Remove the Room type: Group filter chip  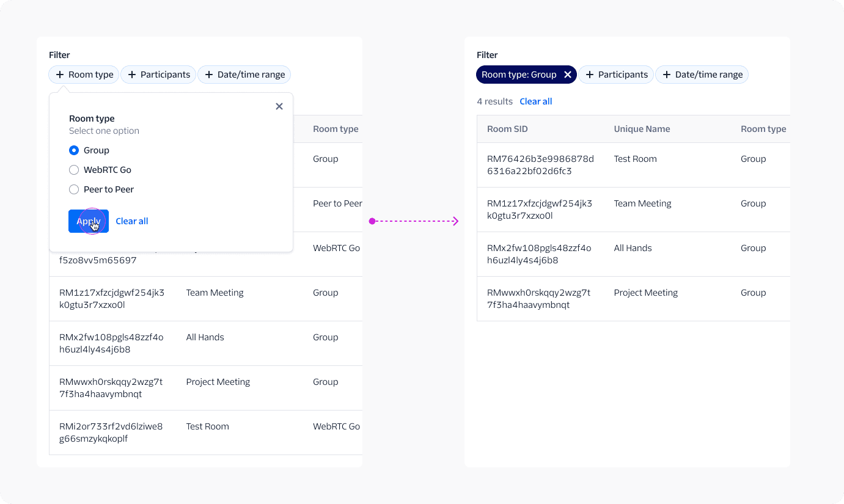568,75
